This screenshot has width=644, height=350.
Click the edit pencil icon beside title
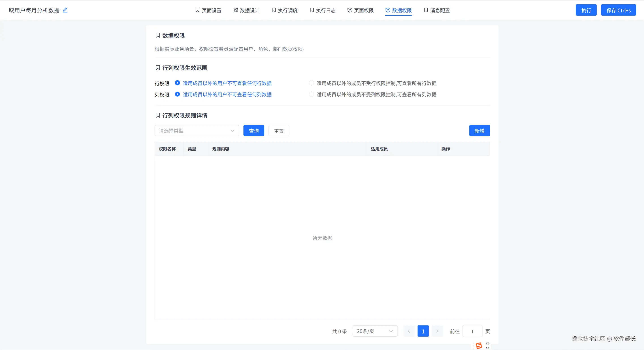pos(65,10)
